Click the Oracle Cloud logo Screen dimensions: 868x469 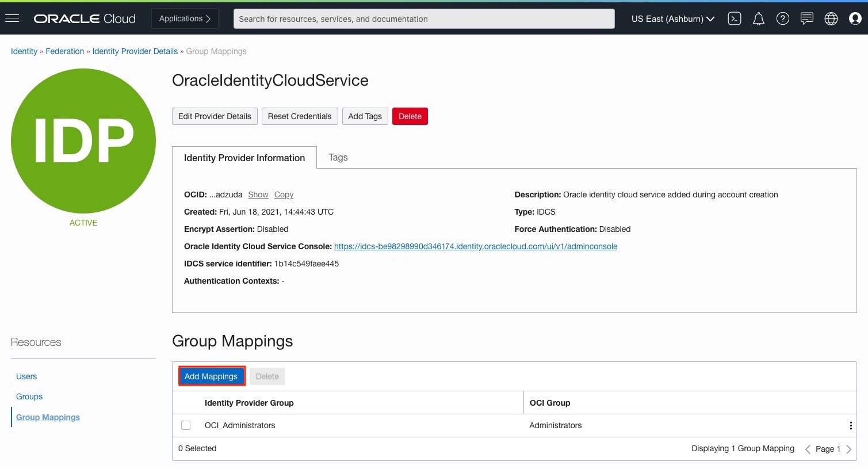(x=85, y=18)
